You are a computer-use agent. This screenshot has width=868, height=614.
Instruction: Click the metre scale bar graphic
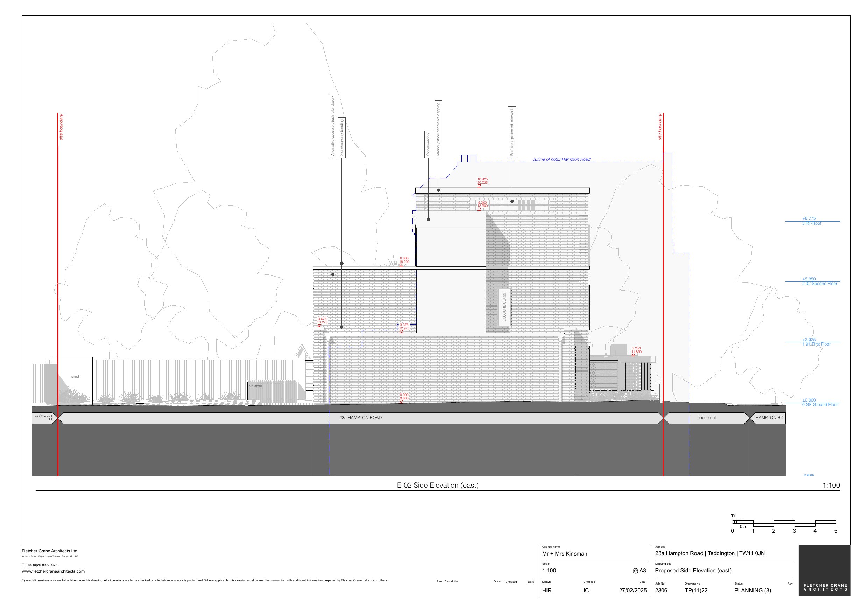[784, 524]
